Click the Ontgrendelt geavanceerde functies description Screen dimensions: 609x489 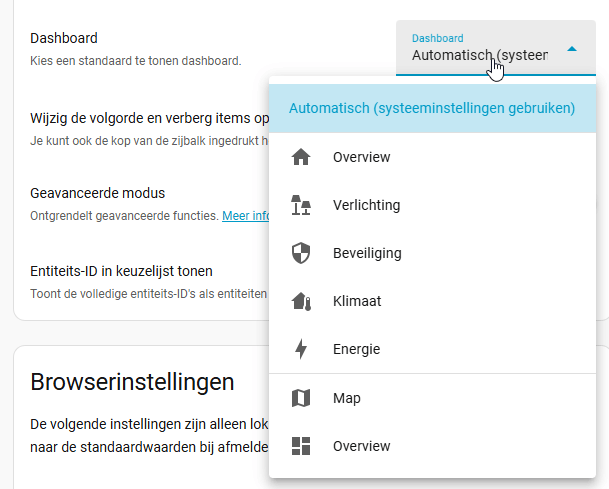click(x=124, y=216)
